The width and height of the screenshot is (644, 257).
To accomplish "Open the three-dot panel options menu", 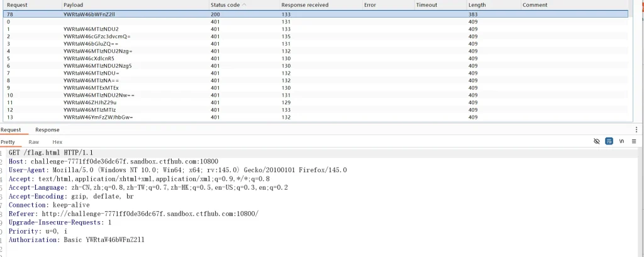I will 636,129.
